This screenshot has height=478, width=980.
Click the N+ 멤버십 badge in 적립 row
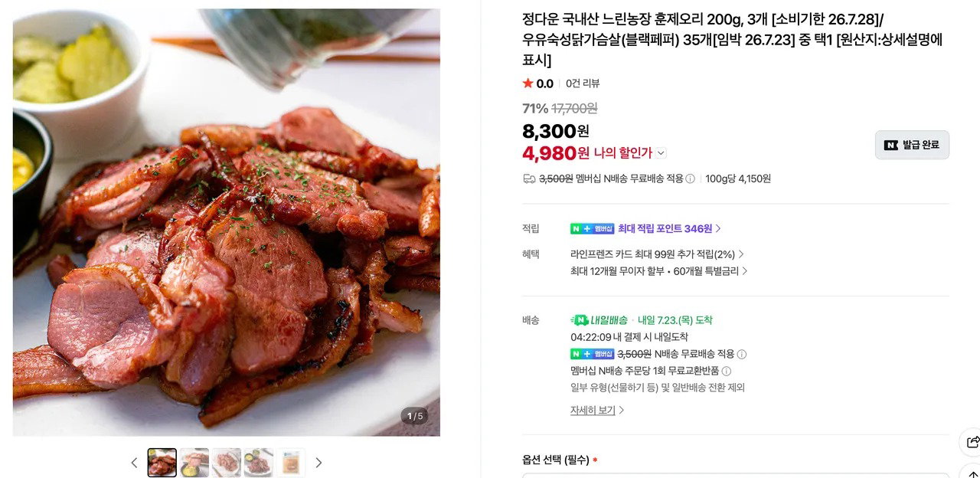coord(592,228)
